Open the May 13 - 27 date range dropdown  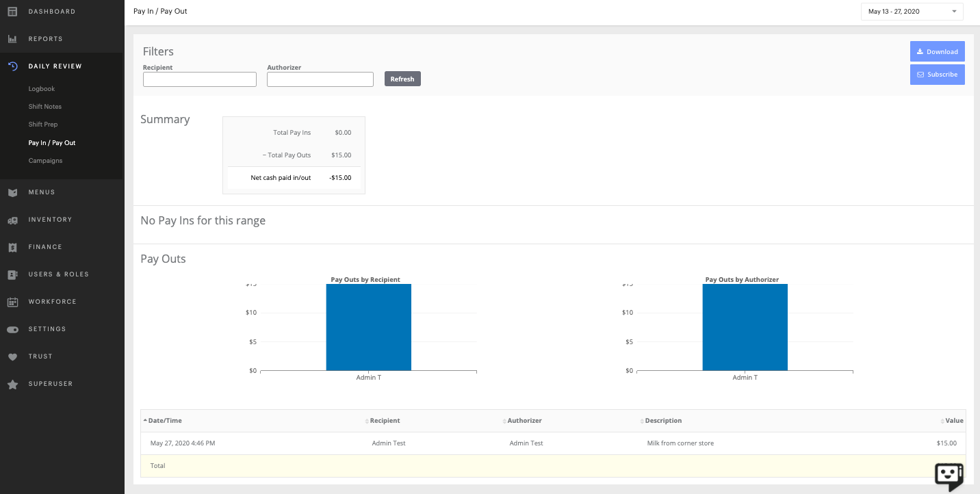tap(912, 11)
